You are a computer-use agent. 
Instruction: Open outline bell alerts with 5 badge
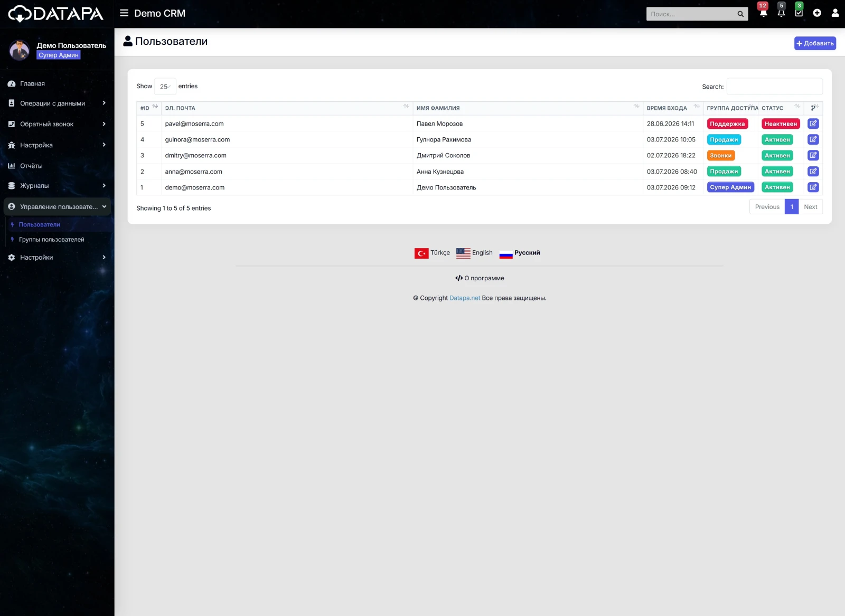tap(781, 13)
